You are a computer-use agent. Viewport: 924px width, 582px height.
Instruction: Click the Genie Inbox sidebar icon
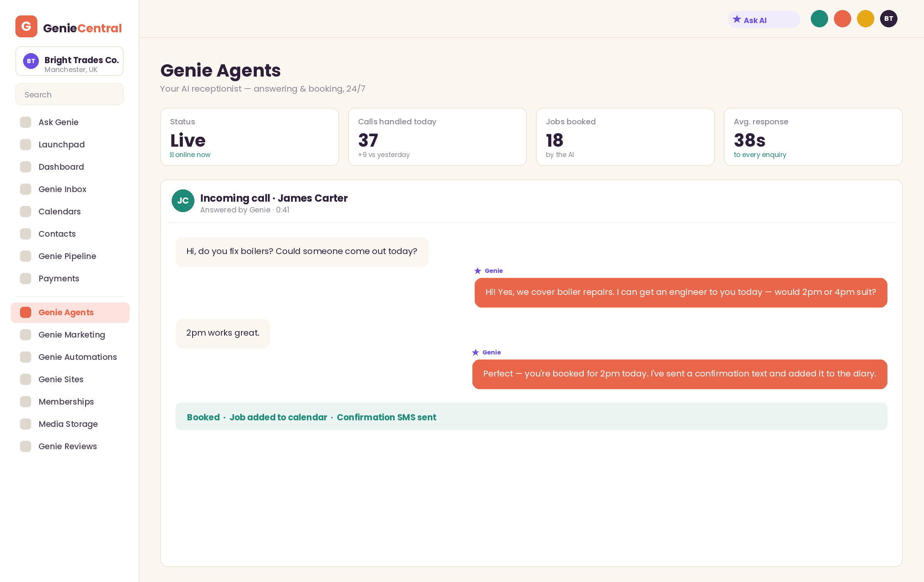click(x=25, y=189)
